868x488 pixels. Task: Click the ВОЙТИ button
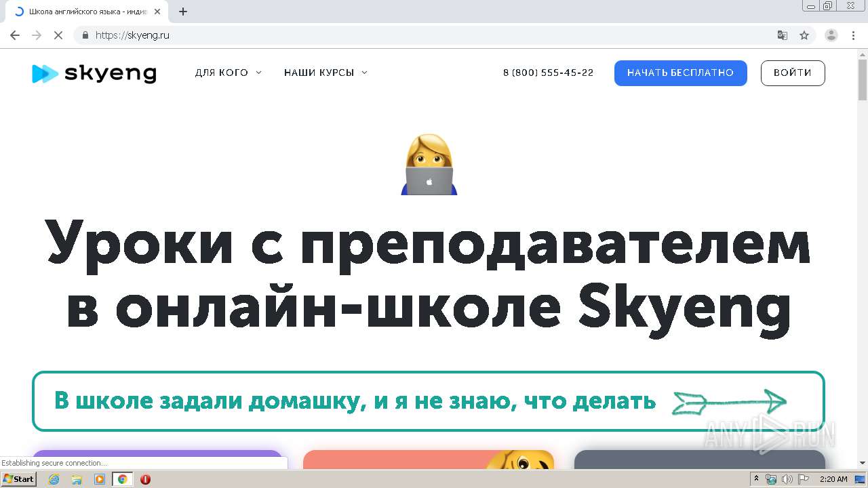(x=793, y=73)
